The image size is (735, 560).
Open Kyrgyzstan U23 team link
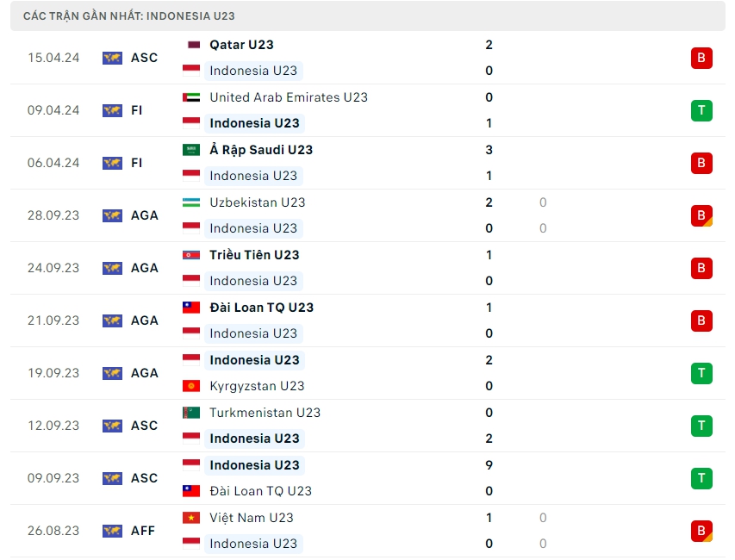257,386
